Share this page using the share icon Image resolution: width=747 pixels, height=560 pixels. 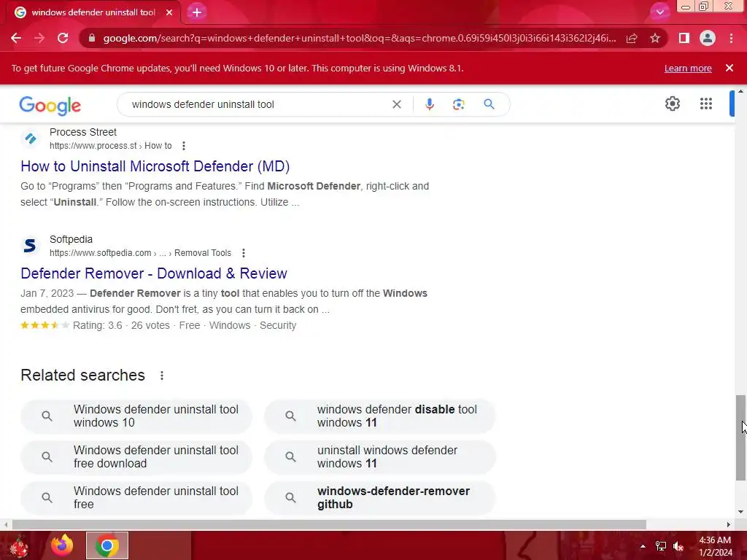632,38
